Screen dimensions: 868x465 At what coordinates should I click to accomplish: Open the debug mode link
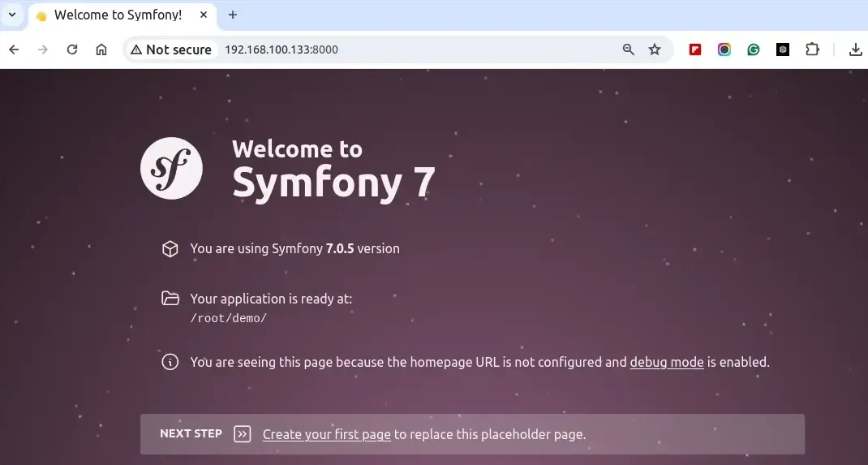pyautogui.click(x=667, y=362)
